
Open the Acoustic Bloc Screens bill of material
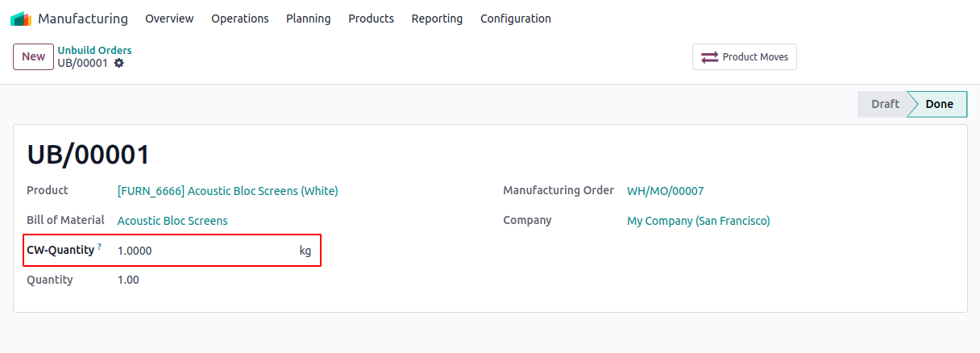[x=172, y=221]
